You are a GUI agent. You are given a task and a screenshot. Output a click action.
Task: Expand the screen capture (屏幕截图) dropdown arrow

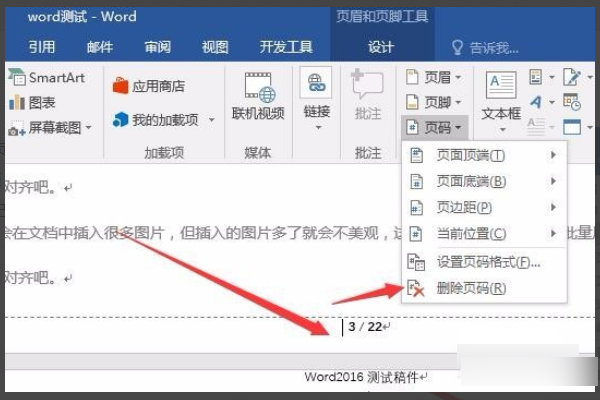88,127
